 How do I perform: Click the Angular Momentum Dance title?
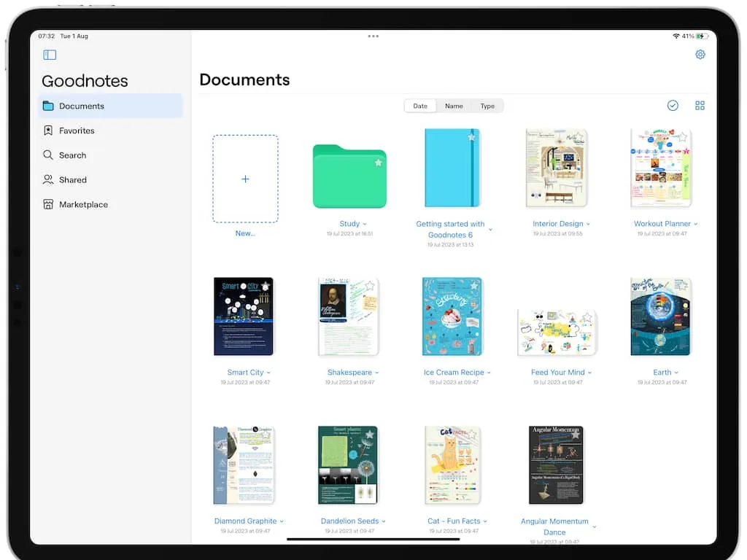tap(554, 526)
